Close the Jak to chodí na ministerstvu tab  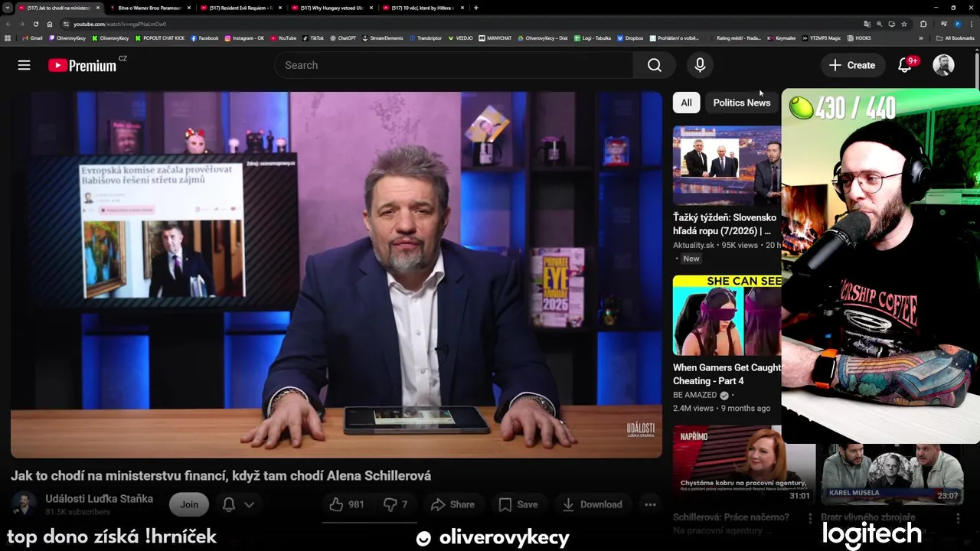[97, 8]
